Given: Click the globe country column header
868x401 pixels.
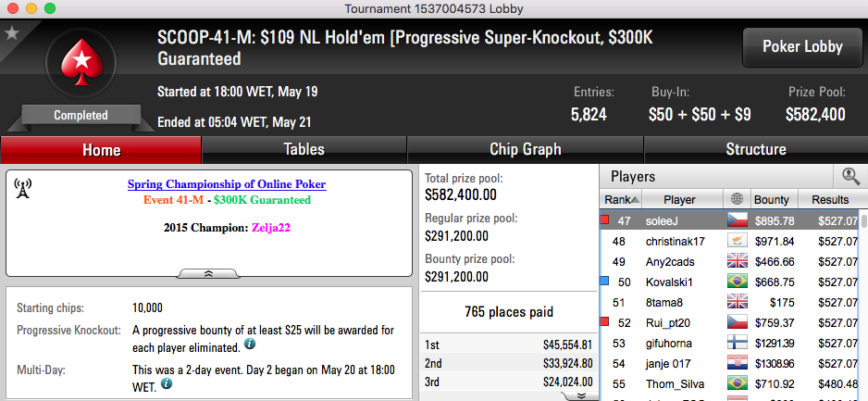Looking at the screenshot, I should 737,200.
